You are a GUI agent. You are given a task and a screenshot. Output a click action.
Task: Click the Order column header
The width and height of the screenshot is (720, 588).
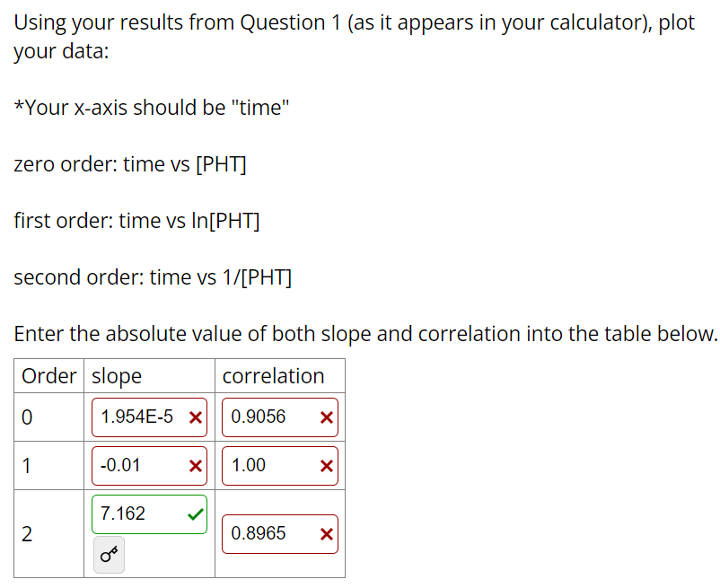48,375
